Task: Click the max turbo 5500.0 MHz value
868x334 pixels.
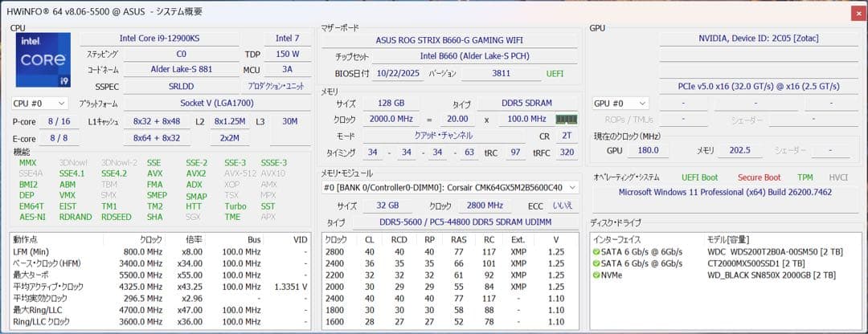Action: pyautogui.click(x=143, y=275)
